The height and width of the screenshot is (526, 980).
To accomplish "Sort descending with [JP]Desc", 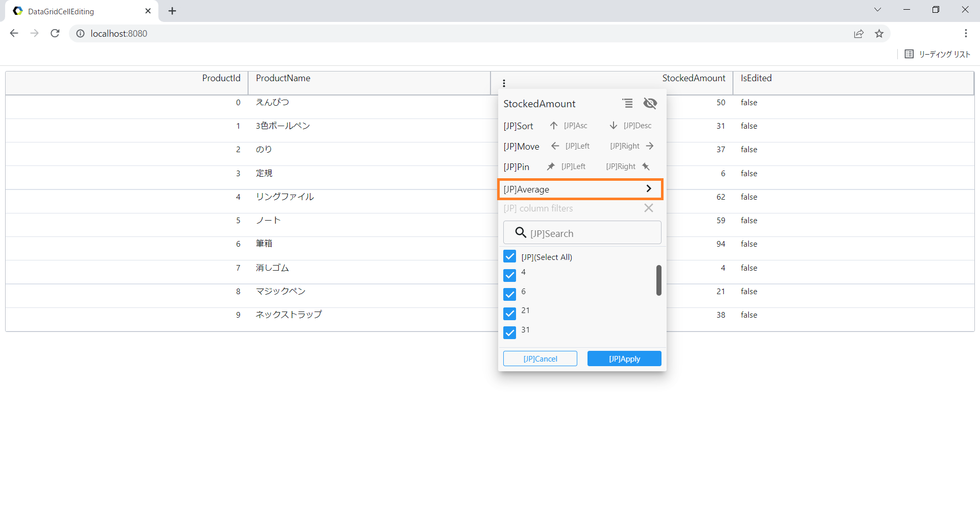I will point(630,126).
